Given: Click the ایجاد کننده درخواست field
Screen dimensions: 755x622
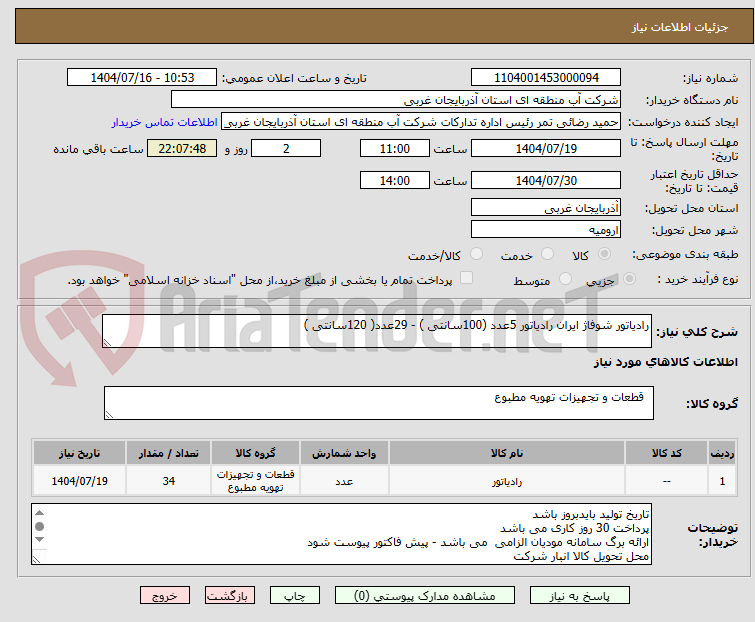Looking at the screenshot, I should point(421,122).
